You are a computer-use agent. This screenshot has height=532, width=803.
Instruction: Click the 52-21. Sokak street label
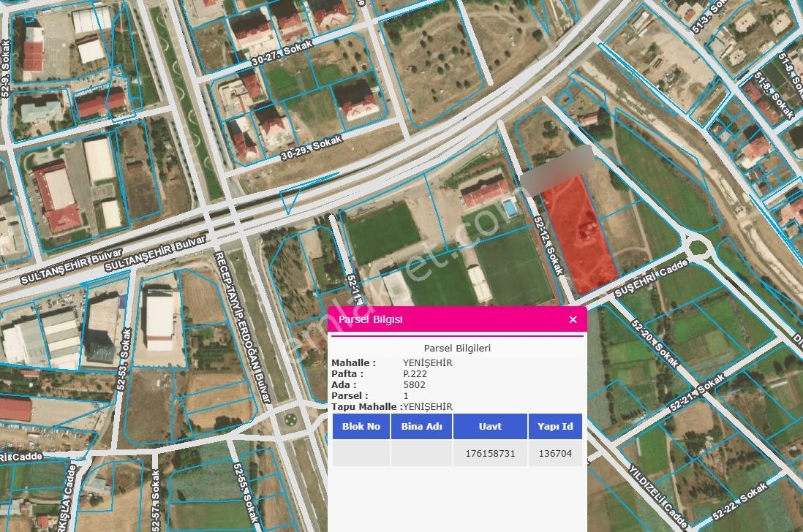tap(698, 393)
